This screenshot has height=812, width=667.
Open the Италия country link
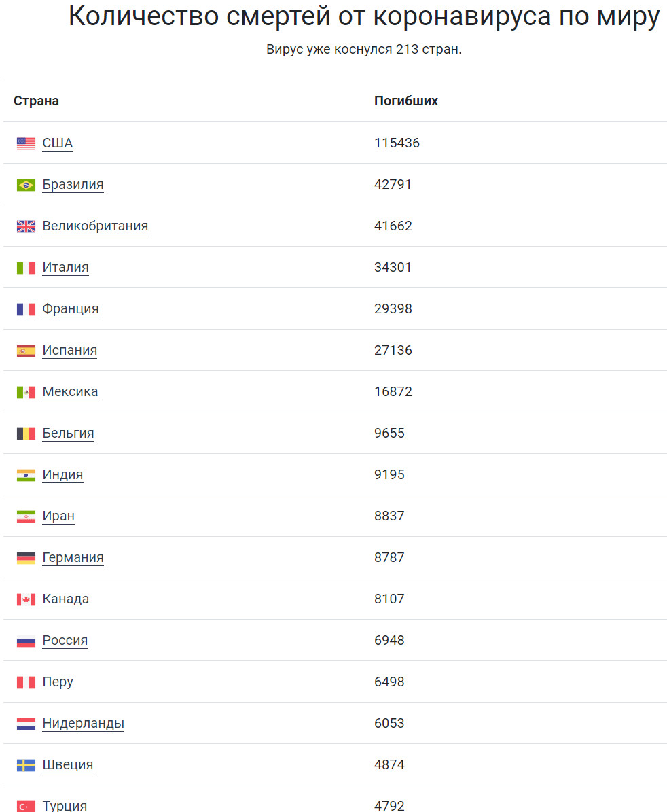(66, 267)
